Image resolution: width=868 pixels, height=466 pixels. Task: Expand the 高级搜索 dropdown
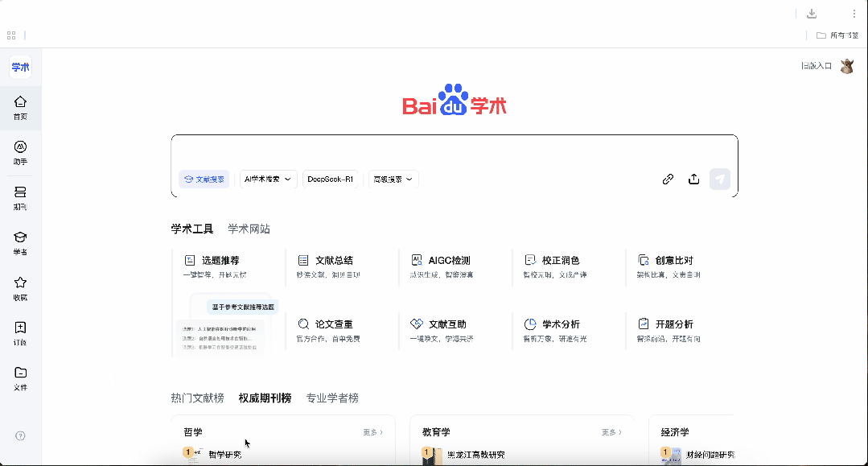click(x=393, y=179)
